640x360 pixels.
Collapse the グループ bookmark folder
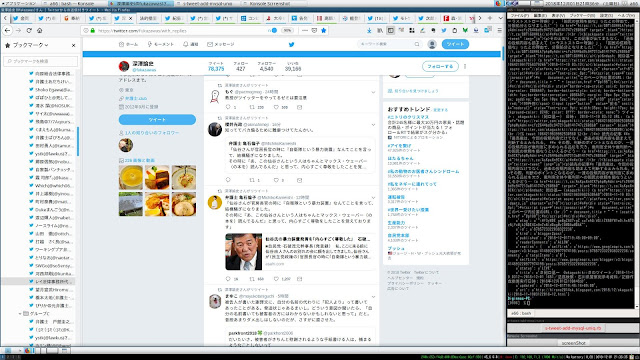(20, 313)
